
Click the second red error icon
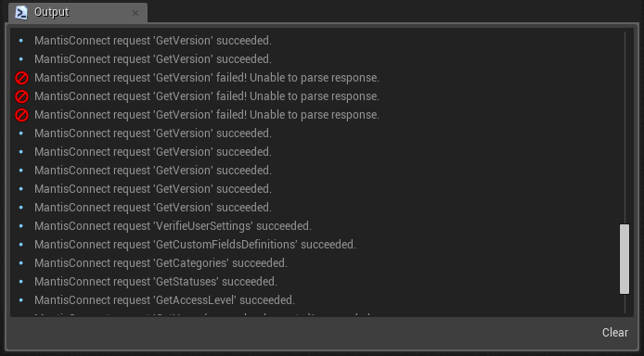click(21, 96)
